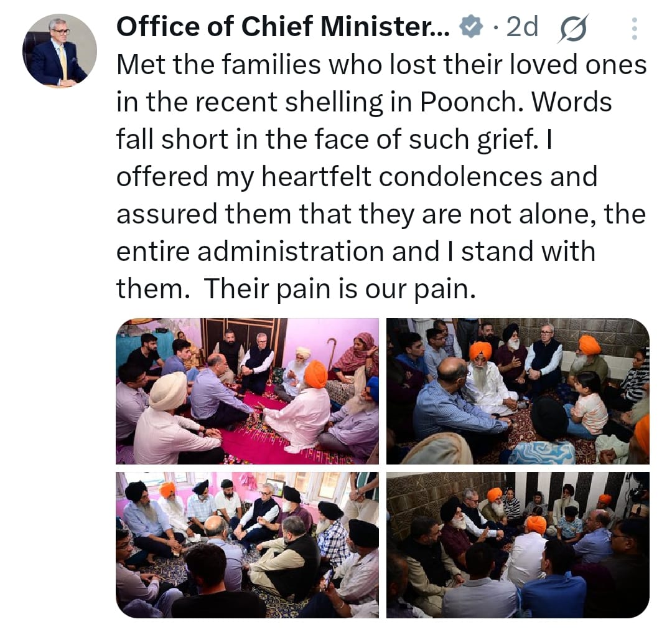Open the top-left photo with pink carpet
The image size is (672, 637).
247,391
